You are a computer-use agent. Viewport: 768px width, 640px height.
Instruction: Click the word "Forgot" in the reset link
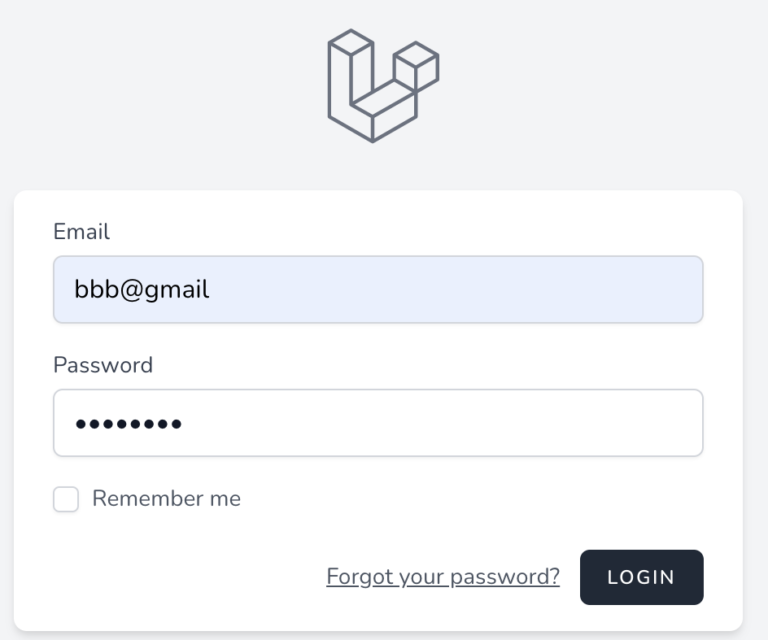(358, 577)
